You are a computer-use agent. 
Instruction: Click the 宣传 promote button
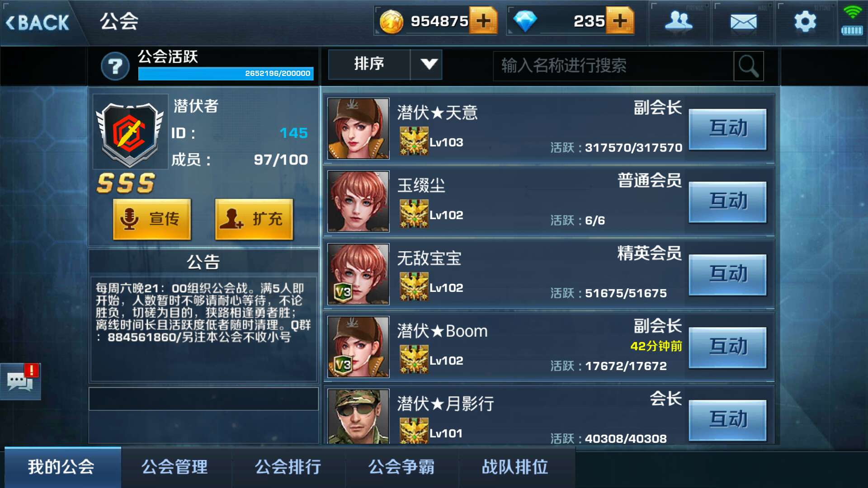(152, 219)
